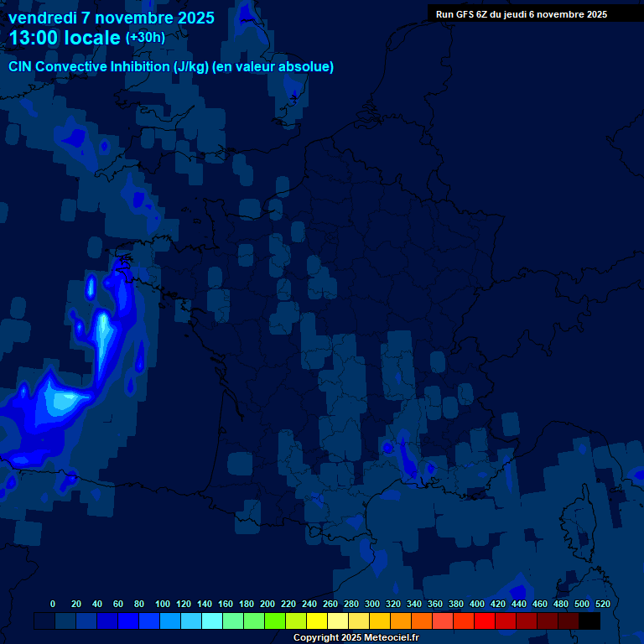
Task: Click the first dark navy 0 legend swatch
Action: [x=44, y=621]
